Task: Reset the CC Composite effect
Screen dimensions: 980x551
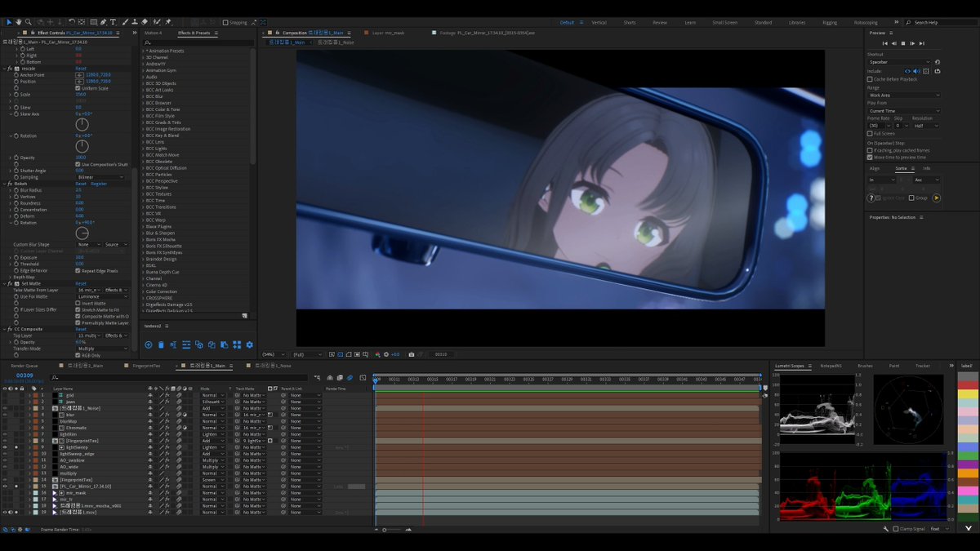Action: (81, 329)
